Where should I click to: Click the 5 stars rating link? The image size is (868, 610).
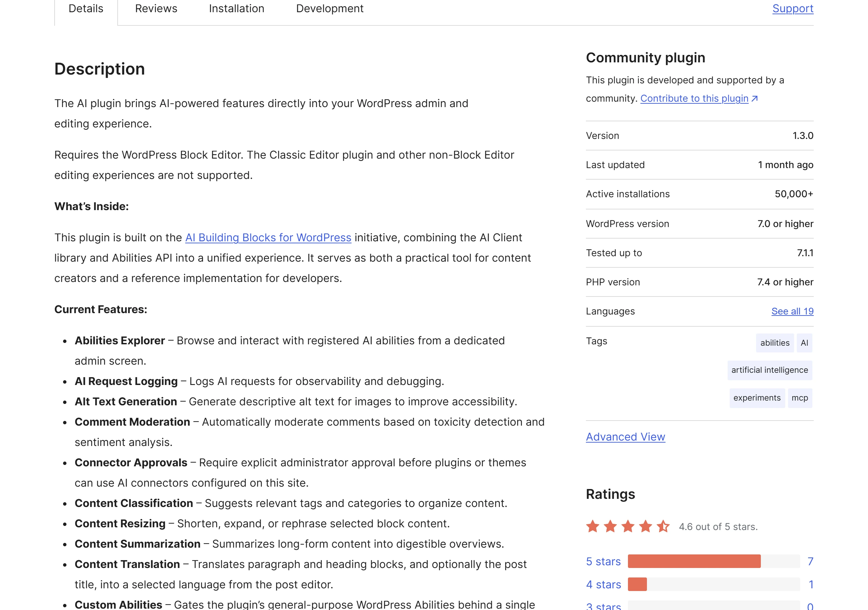pyautogui.click(x=604, y=562)
